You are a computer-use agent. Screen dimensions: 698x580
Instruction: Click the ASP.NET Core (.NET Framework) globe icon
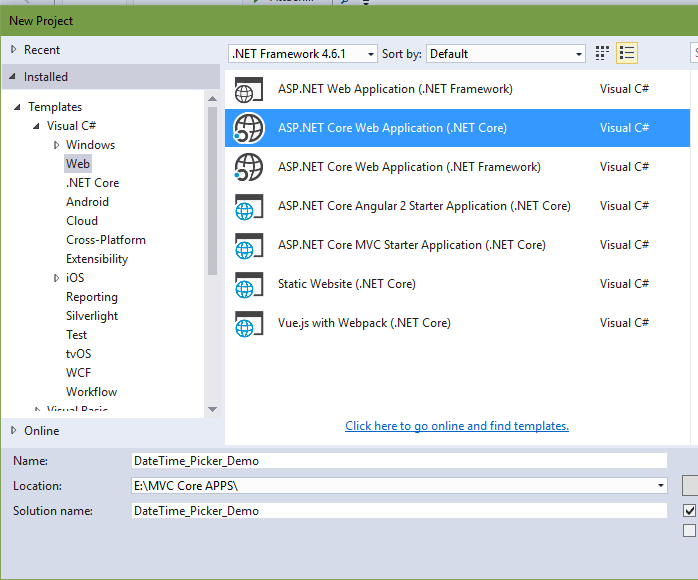click(249, 167)
